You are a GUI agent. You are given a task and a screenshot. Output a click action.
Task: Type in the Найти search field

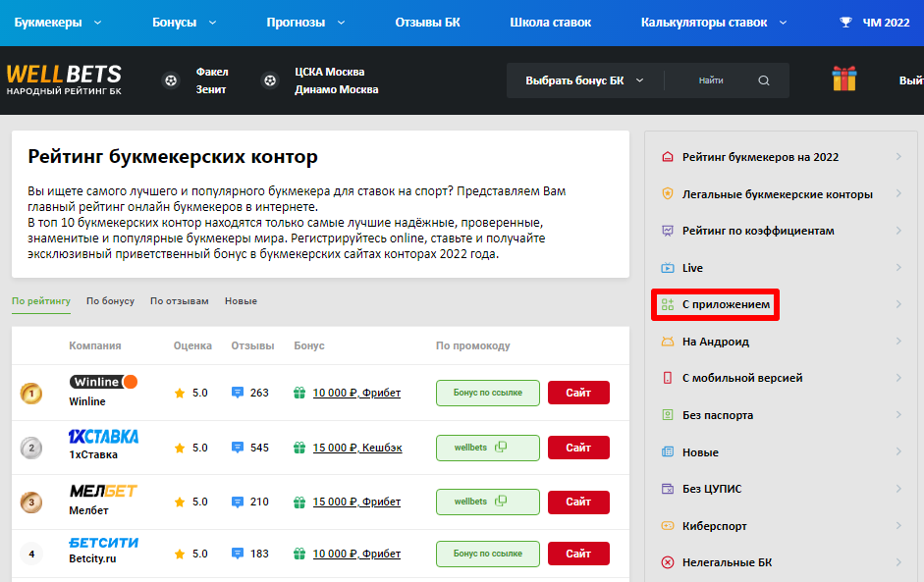[713, 80]
